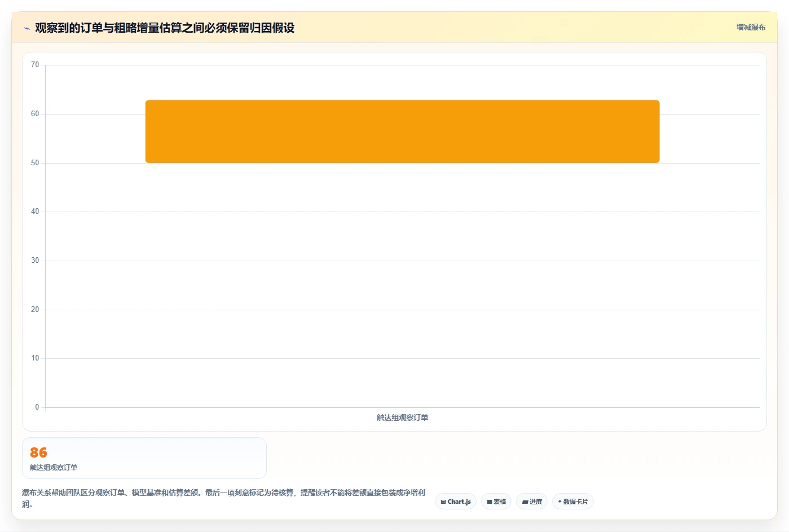Click the 增减瀑布 label in header
The width and height of the screenshot is (789, 532).
751,27
